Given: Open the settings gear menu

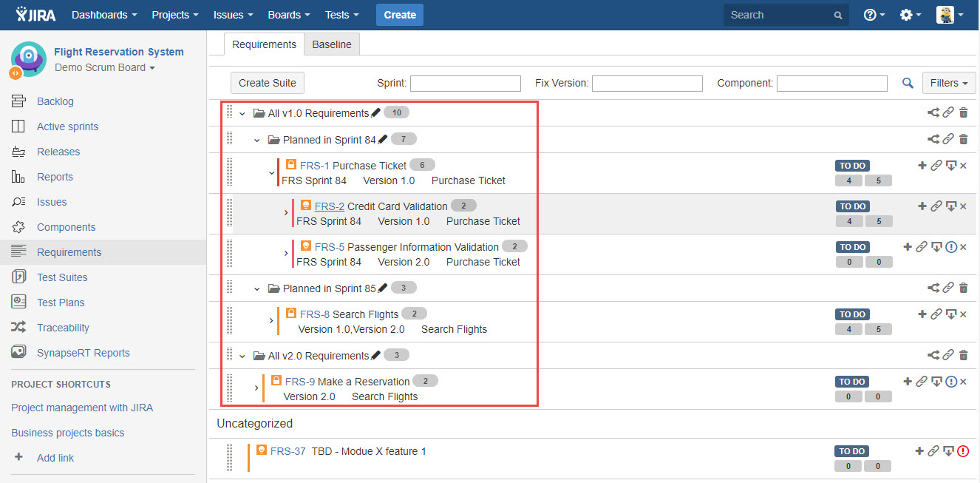Looking at the screenshot, I should point(911,15).
